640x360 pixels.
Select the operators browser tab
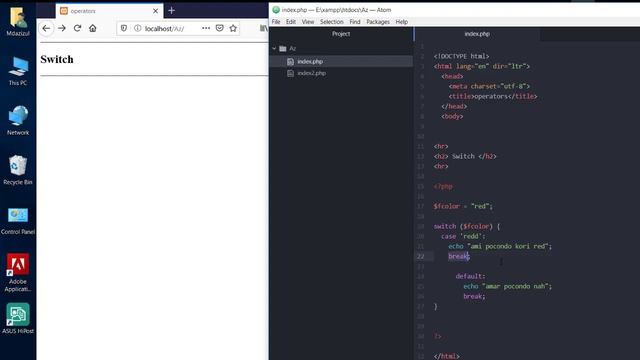click(x=109, y=11)
